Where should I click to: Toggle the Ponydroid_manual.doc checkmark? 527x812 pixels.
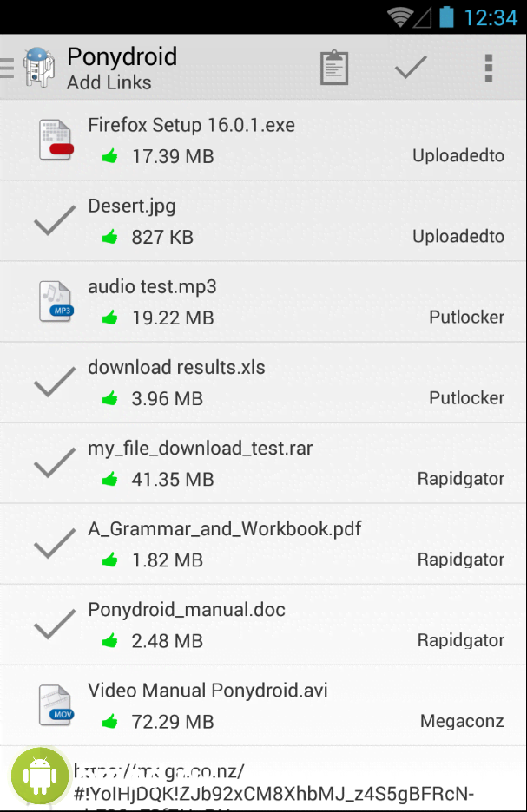[x=54, y=625]
